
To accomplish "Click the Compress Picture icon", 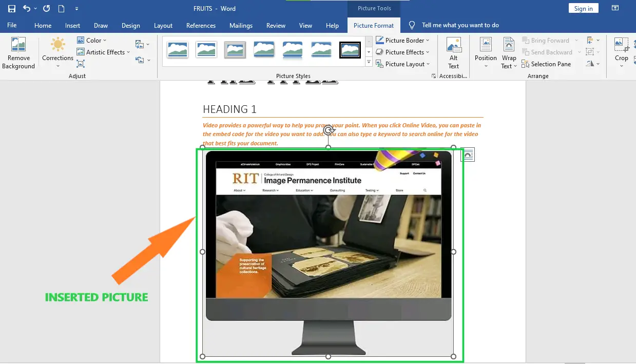I will click(x=81, y=64).
